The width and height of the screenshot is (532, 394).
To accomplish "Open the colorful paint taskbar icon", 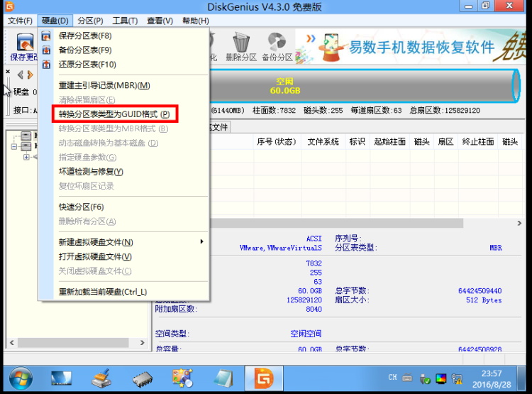I will tap(182, 378).
